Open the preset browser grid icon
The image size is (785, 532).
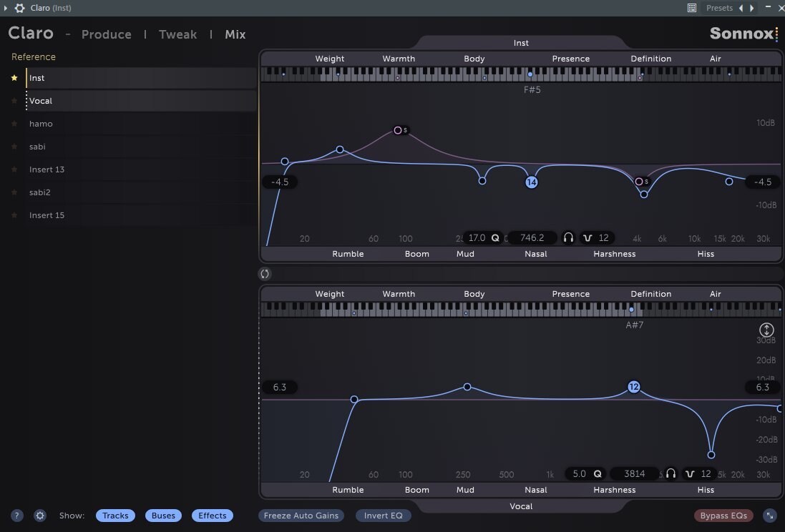(691, 8)
